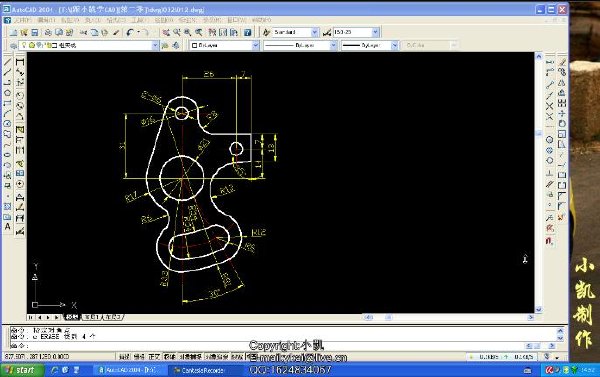
Task: Select the Aligned Dimension tool
Action: coord(20,72)
